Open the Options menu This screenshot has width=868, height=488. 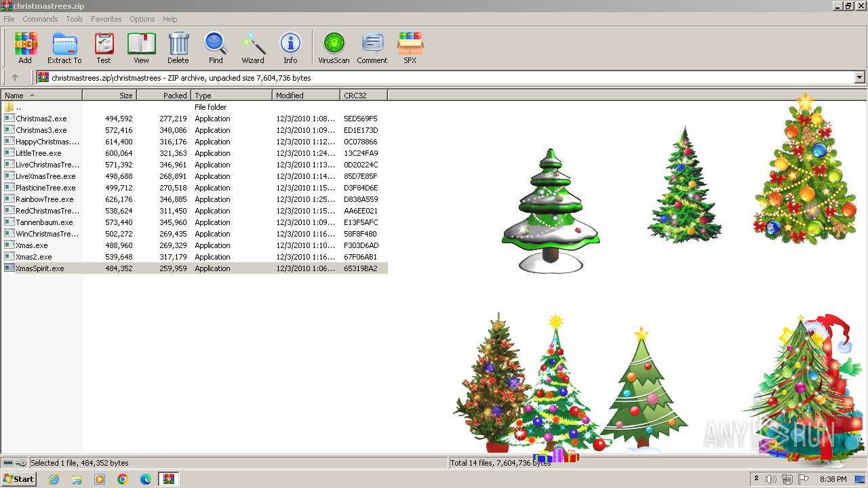coord(142,19)
